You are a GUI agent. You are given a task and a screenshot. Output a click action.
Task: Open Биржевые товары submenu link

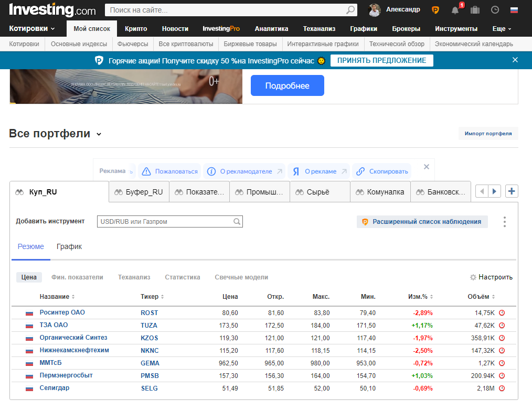pyautogui.click(x=250, y=44)
